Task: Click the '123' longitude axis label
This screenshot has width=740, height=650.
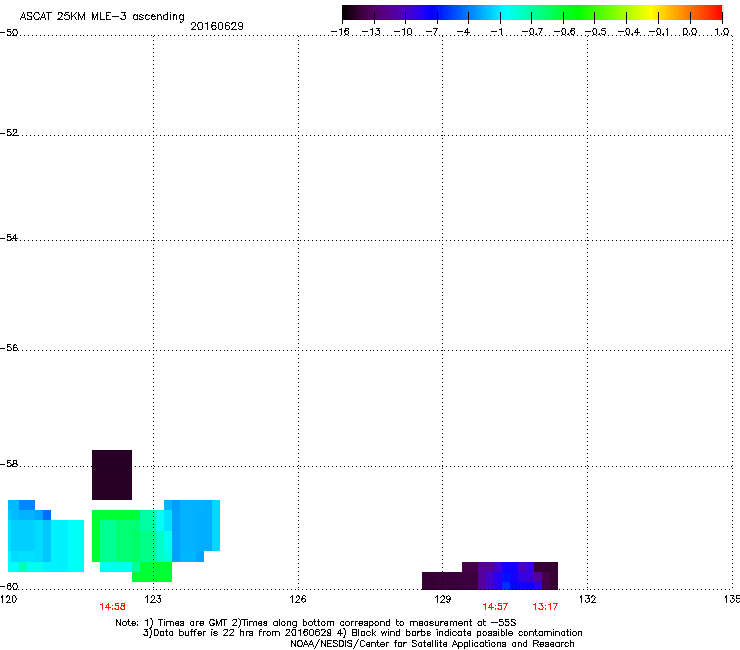Action: click(x=153, y=599)
